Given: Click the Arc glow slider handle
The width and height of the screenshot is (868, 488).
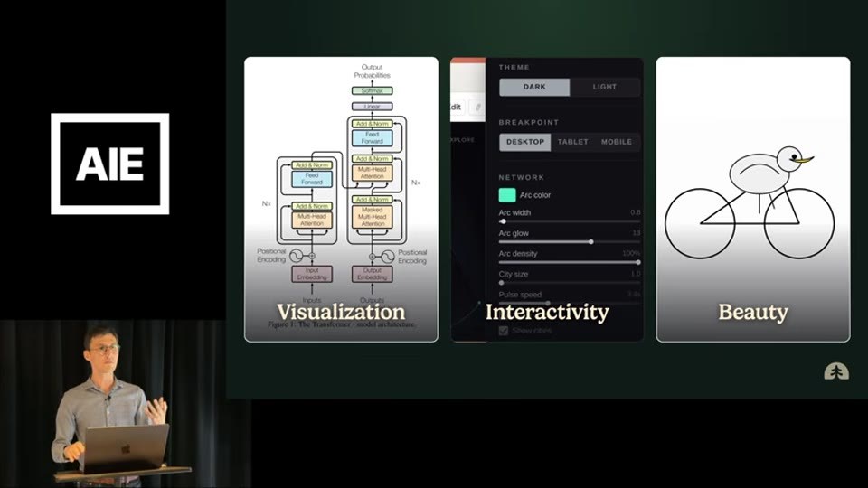Looking at the screenshot, I should click(x=591, y=242).
